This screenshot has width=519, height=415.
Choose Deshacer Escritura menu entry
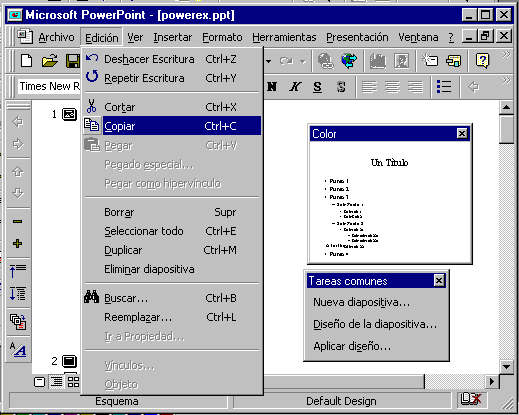tap(172, 59)
